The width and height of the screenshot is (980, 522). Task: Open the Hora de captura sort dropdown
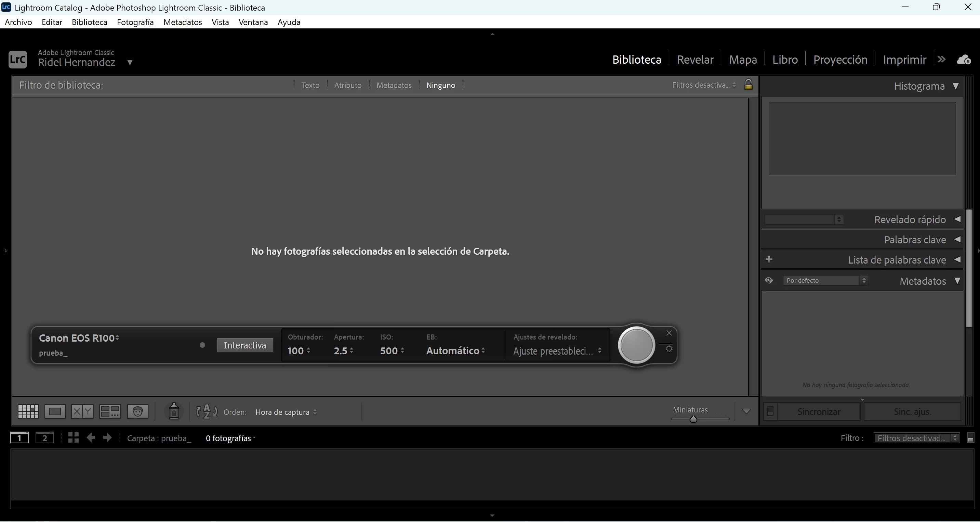coord(286,412)
